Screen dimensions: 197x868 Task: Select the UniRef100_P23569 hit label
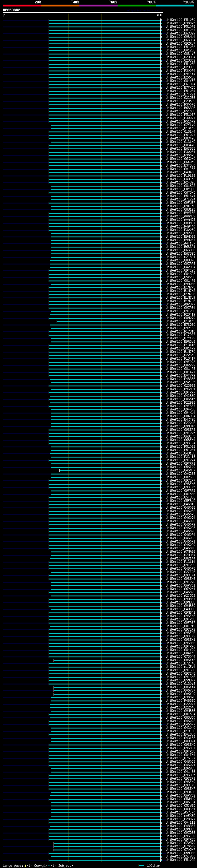click(x=180, y=101)
